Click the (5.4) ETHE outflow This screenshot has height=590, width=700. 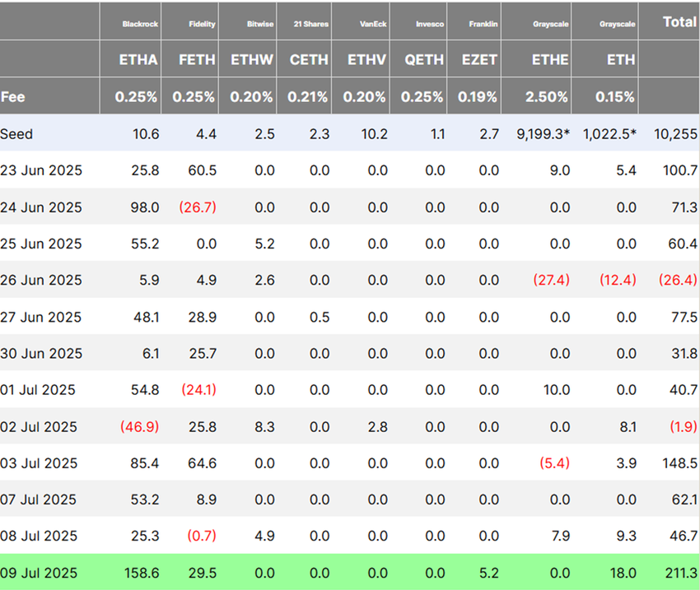pos(555,463)
